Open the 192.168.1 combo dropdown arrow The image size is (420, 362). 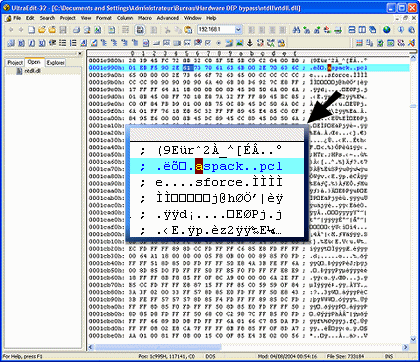pyautogui.click(x=238, y=30)
